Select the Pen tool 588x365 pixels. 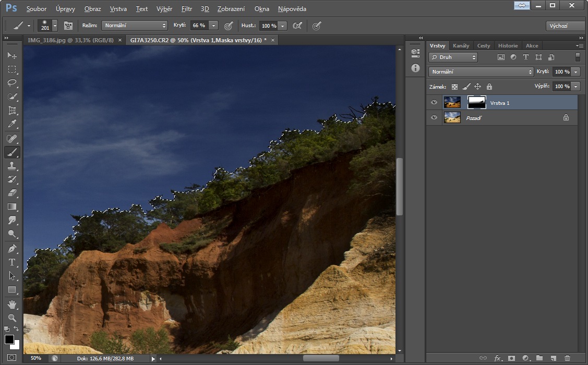coord(12,249)
